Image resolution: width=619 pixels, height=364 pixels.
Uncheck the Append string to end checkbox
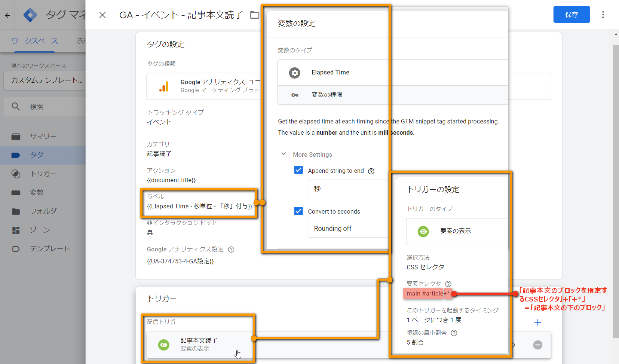click(298, 170)
